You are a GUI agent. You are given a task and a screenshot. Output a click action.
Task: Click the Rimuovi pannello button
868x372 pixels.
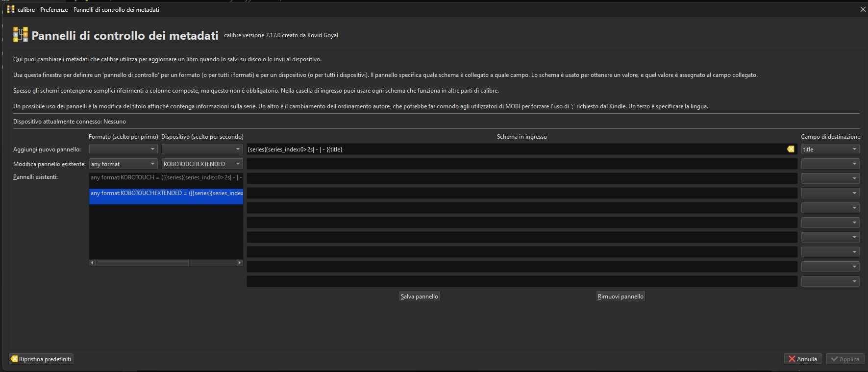[x=620, y=296]
